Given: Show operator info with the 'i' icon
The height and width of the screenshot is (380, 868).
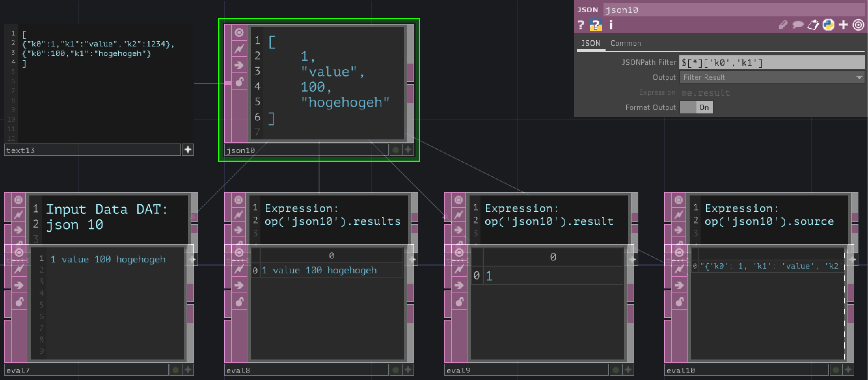Looking at the screenshot, I should (611, 25).
